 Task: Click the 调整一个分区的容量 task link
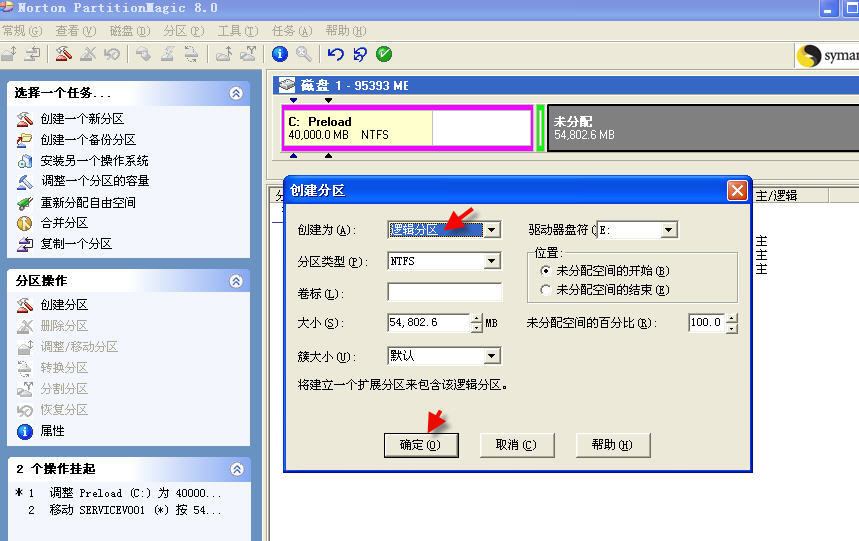95,181
